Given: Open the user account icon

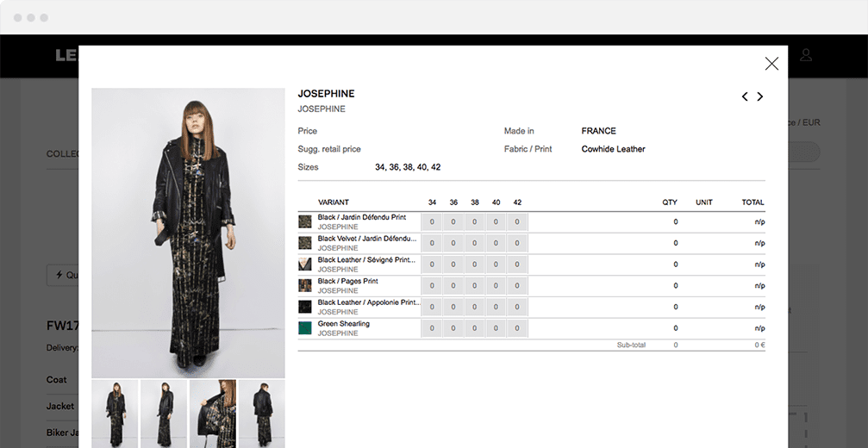Looking at the screenshot, I should tap(806, 56).
